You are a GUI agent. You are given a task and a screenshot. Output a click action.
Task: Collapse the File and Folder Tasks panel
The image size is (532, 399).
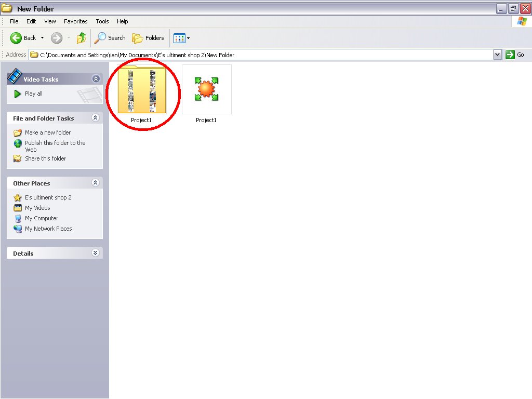pos(96,118)
